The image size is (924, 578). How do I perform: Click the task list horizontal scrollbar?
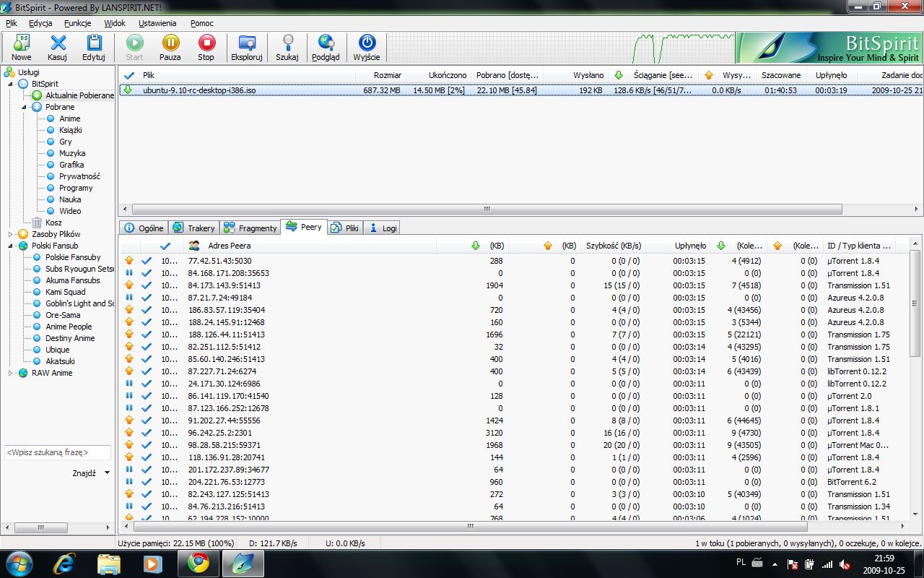(487, 209)
